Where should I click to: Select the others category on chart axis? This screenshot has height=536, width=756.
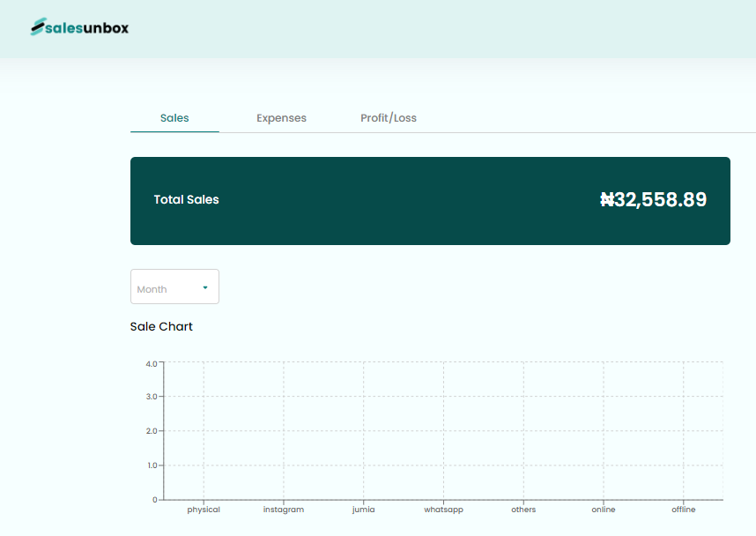[x=523, y=510]
